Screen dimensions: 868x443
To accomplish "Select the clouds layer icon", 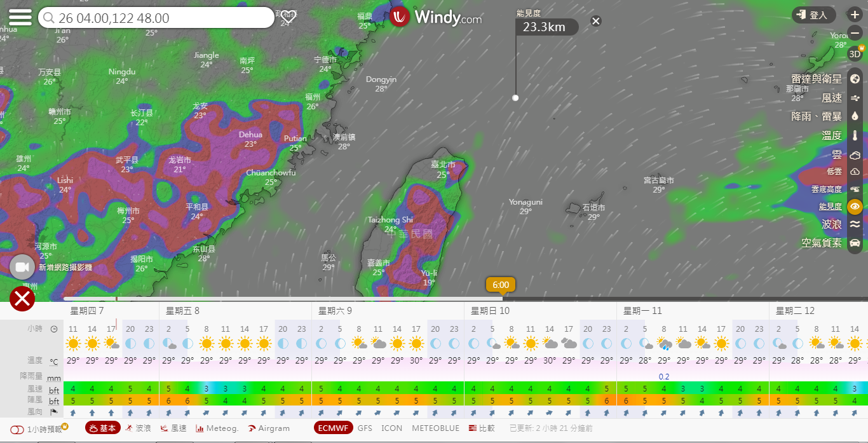I will 855,154.
